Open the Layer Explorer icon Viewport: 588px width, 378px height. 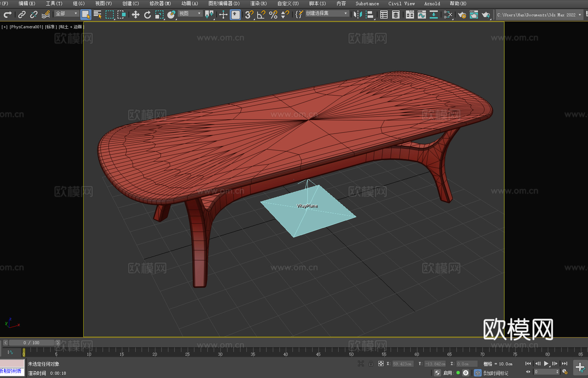[x=396, y=14]
